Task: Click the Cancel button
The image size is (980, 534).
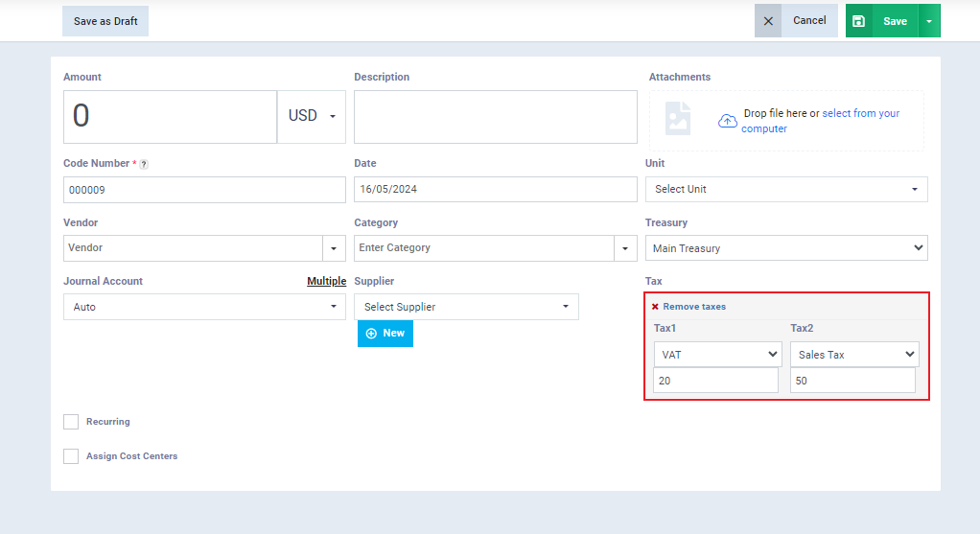Action: pyautogui.click(x=809, y=20)
